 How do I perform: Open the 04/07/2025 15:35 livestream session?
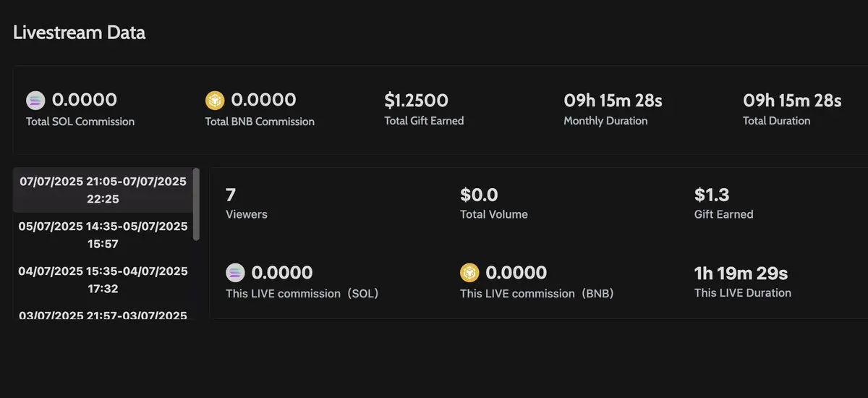(x=103, y=279)
